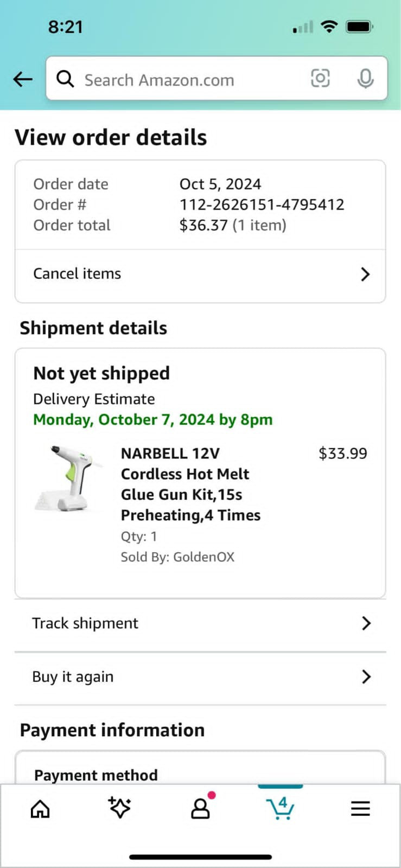Open the shopping cart with 4 items

click(281, 808)
